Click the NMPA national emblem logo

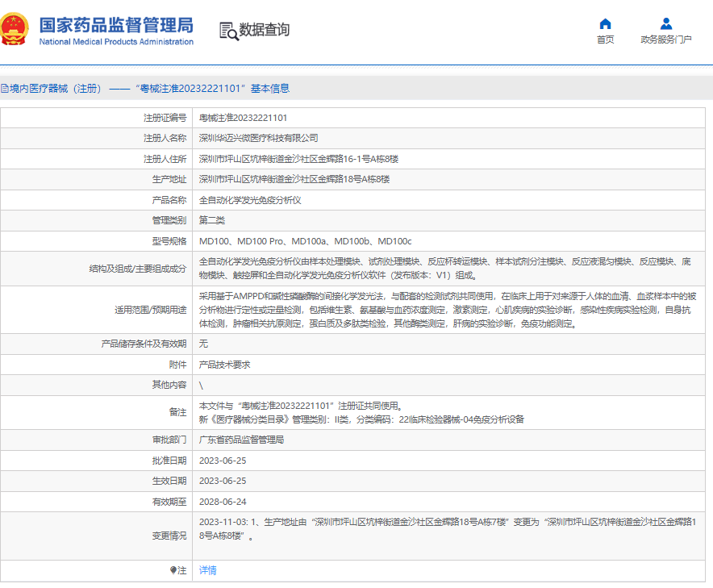coord(14,29)
